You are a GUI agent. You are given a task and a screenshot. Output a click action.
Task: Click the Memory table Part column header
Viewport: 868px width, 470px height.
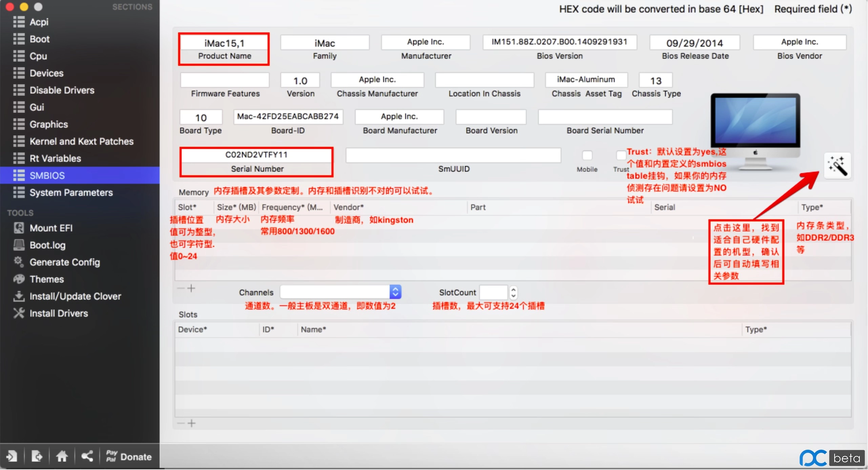(559, 207)
